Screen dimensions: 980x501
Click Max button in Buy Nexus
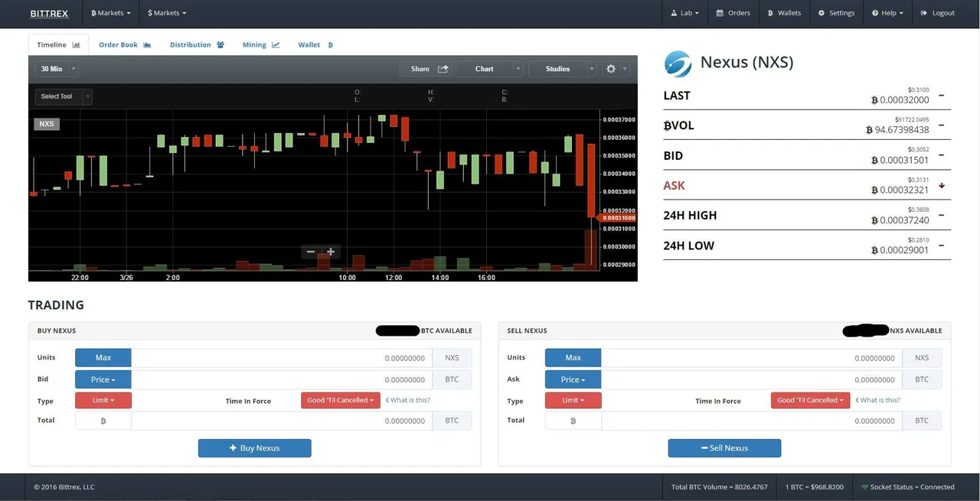tap(103, 358)
